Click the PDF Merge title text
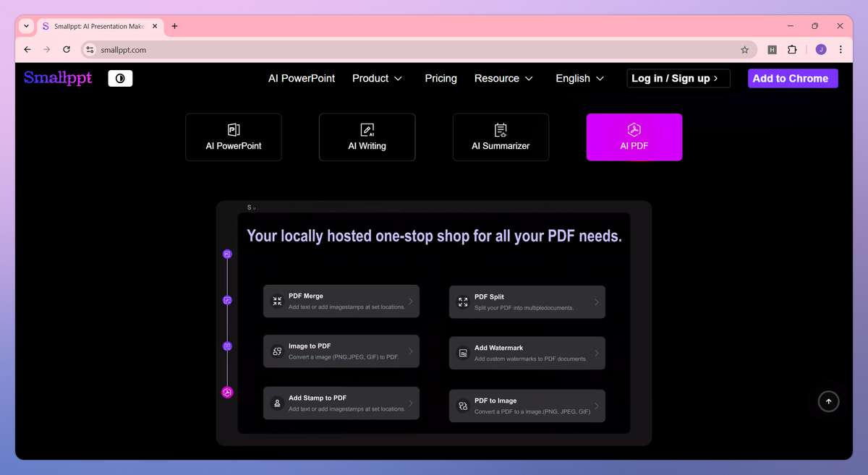This screenshot has width=868, height=475. point(306,296)
